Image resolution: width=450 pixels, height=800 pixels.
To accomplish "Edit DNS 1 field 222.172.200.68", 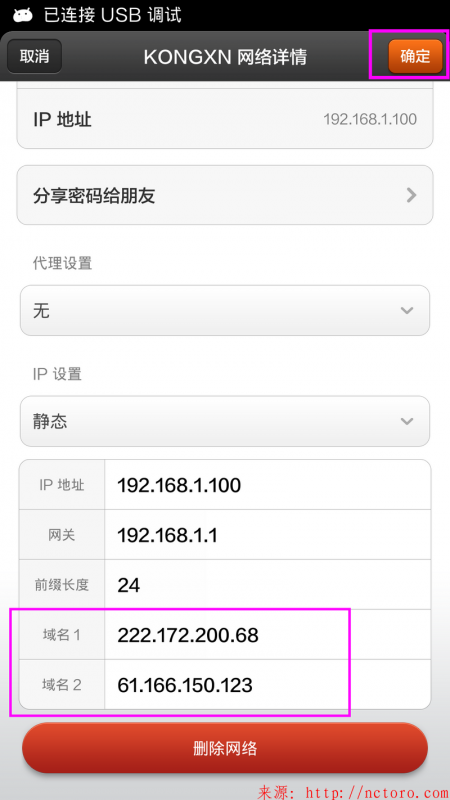I will pyautogui.click(x=267, y=635).
